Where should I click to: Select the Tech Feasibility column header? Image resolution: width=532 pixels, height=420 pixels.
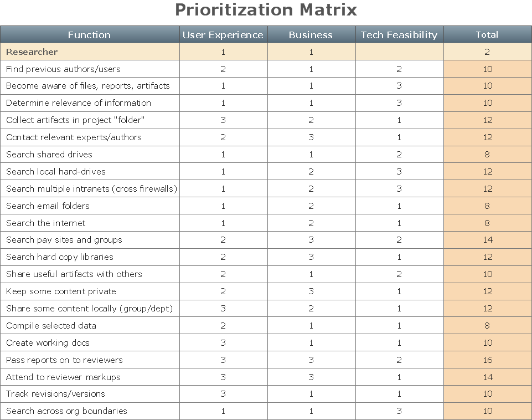pyautogui.click(x=399, y=35)
